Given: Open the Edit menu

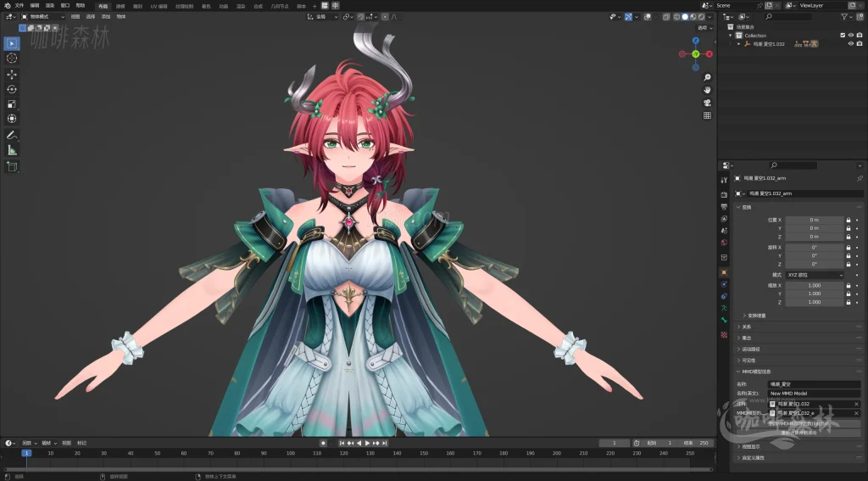Looking at the screenshot, I should point(34,6).
